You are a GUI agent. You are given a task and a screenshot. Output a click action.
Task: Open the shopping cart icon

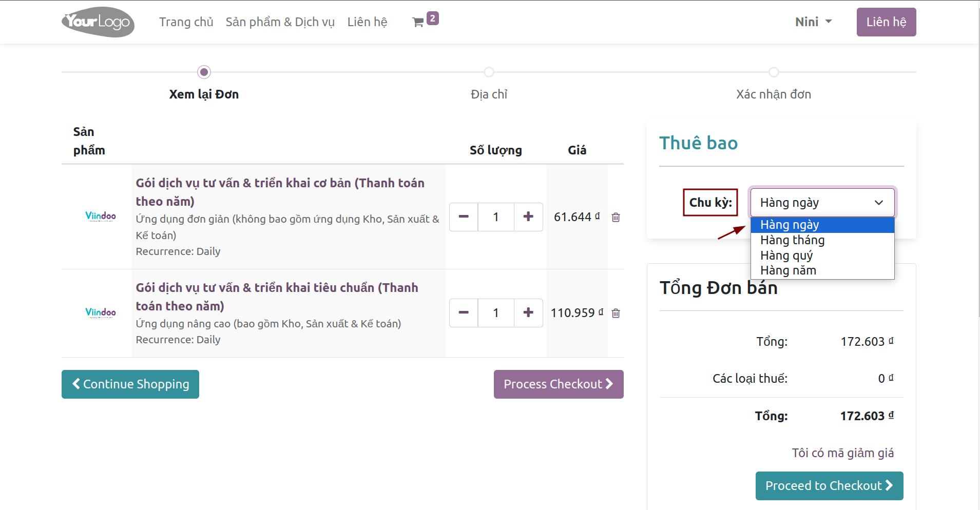(x=418, y=22)
